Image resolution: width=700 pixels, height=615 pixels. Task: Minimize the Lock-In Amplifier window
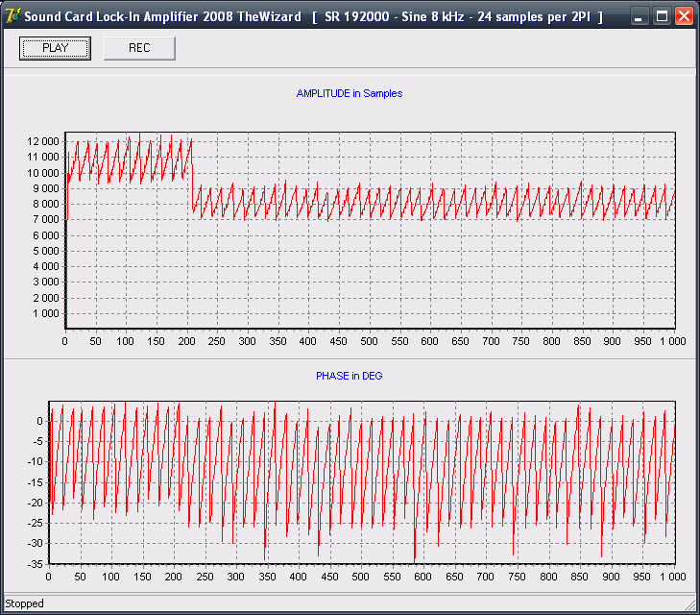[x=640, y=16]
